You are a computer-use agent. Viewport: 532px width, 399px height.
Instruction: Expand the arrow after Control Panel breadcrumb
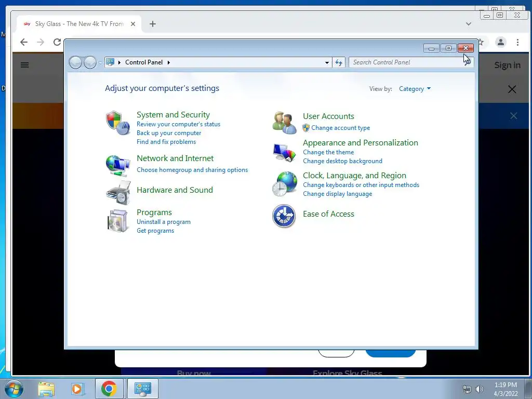(169, 62)
